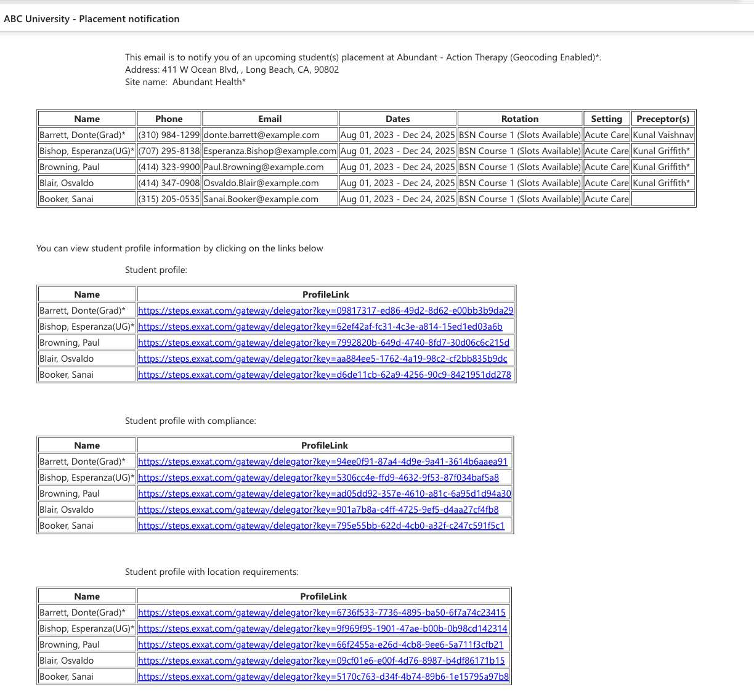Click Paul Browning's location requirements profile link

coord(320,645)
